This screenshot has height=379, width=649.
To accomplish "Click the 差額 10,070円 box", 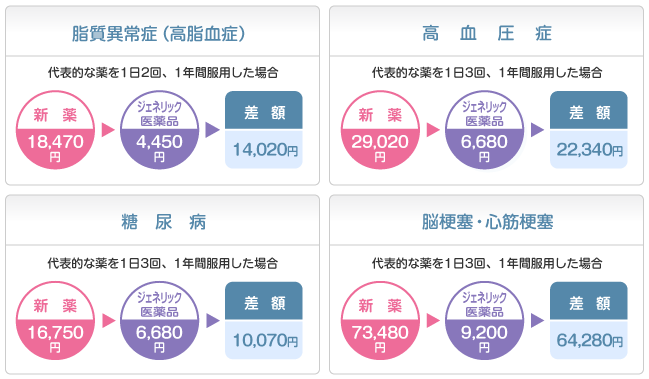I will tap(264, 321).
